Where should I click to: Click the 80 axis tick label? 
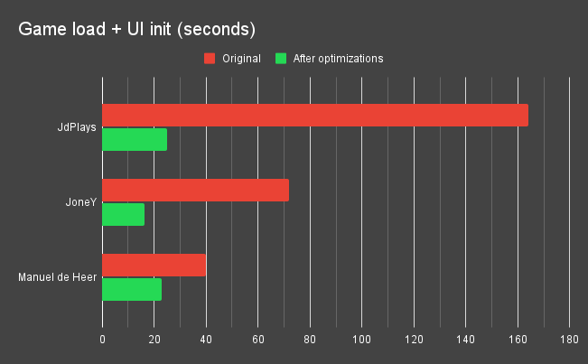(310, 340)
